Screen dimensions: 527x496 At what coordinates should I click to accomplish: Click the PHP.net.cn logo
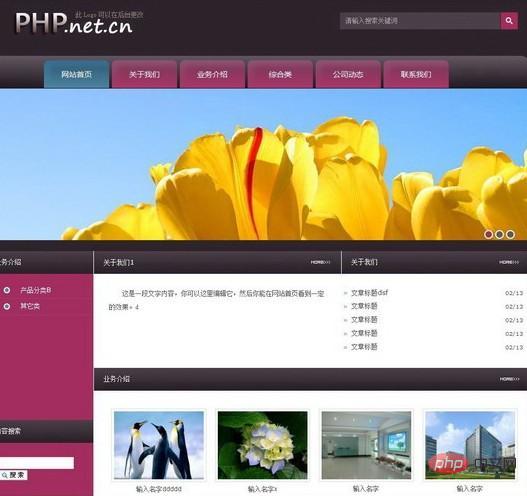(74, 23)
